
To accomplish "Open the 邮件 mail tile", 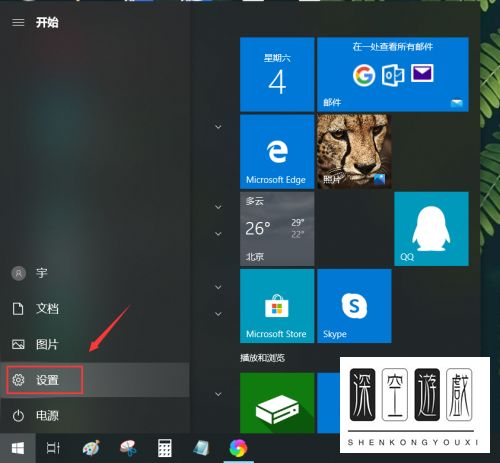I will [393, 74].
